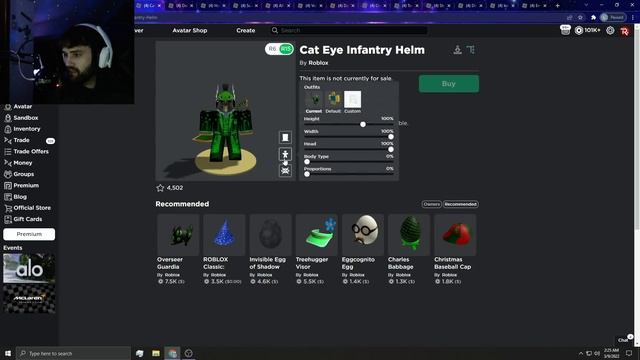Switch to the Owners tab
Viewport: 640px width, 360px height.
point(431,204)
